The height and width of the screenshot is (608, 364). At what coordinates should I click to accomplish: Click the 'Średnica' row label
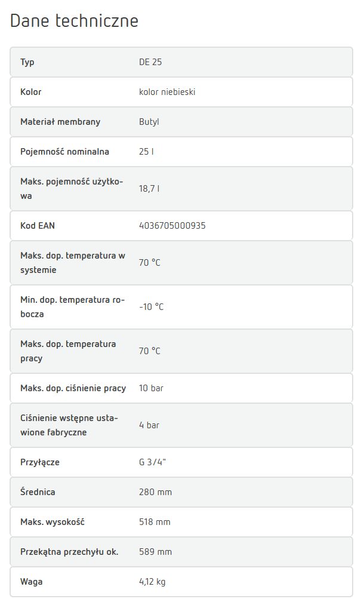coord(38,492)
